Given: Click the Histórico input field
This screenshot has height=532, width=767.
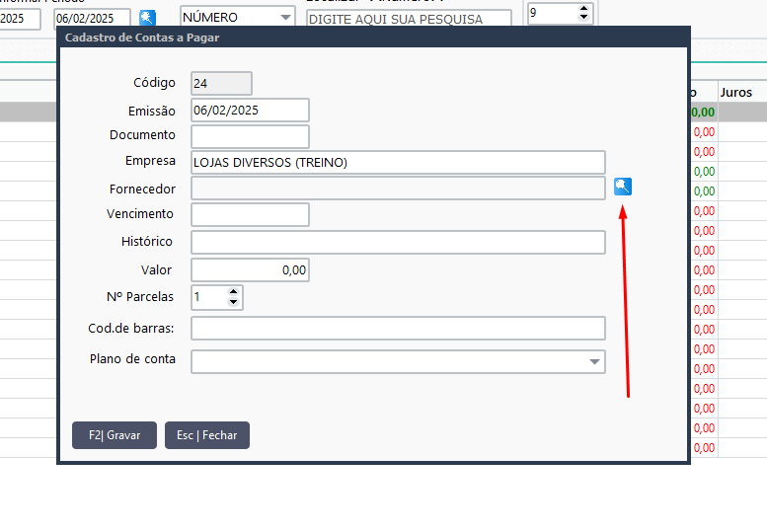Looking at the screenshot, I should click(x=398, y=243).
